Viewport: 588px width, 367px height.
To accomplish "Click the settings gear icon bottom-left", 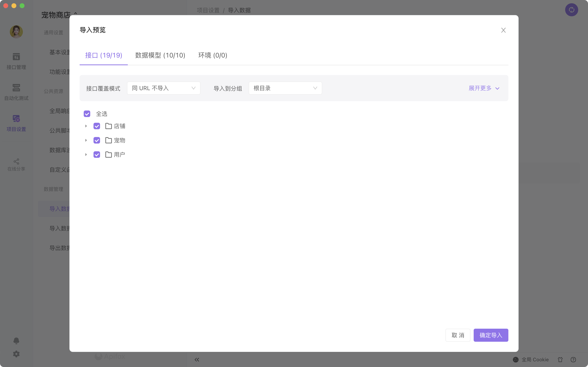I will 16,354.
